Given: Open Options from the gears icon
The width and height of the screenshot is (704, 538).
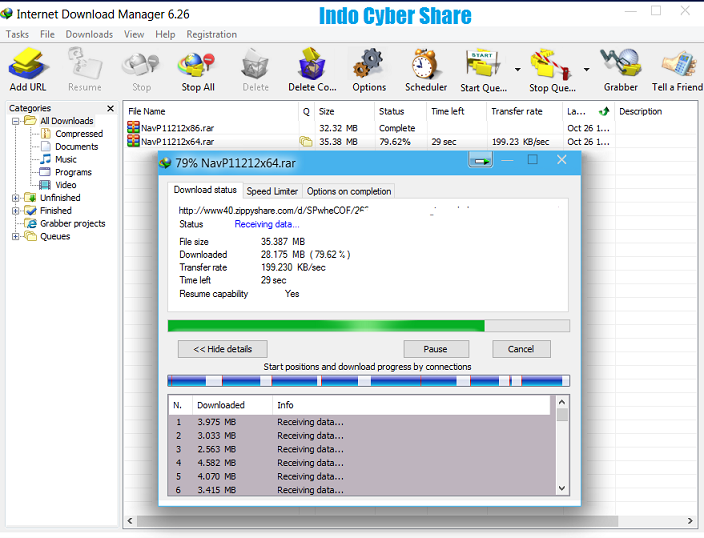Looking at the screenshot, I should pos(368,63).
